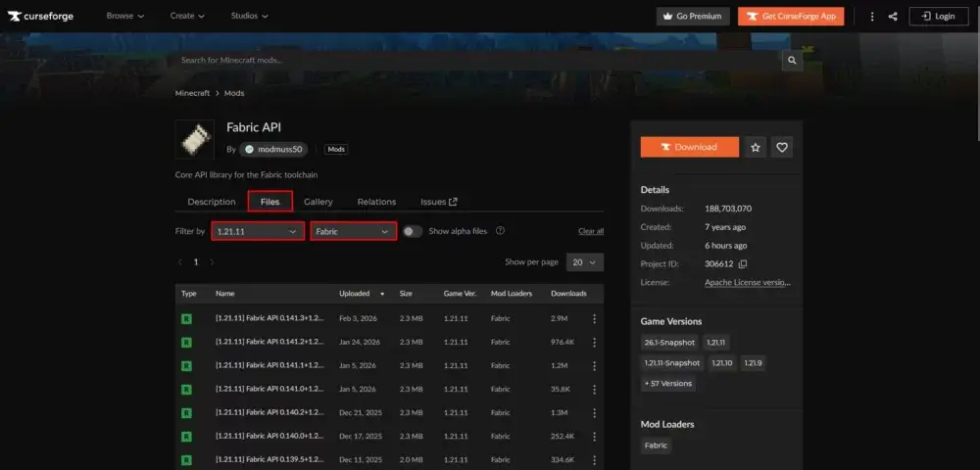This screenshot has width=980, height=470.
Task: Open the Gallery tab
Action: pos(318,202)
